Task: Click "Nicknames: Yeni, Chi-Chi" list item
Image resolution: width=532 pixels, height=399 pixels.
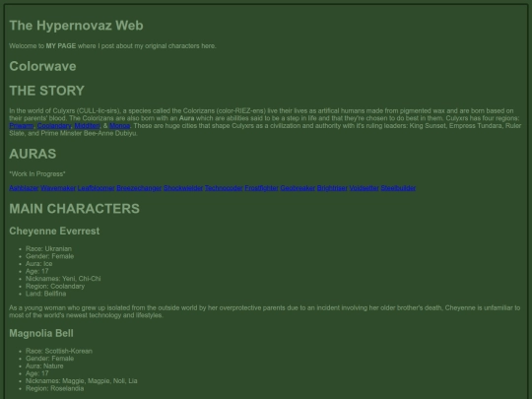Action: click(63, 279)
